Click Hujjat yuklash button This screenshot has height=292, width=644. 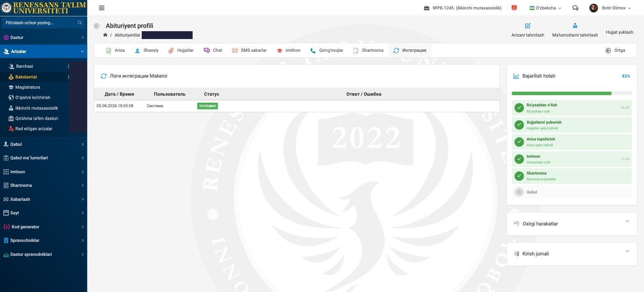619,32
